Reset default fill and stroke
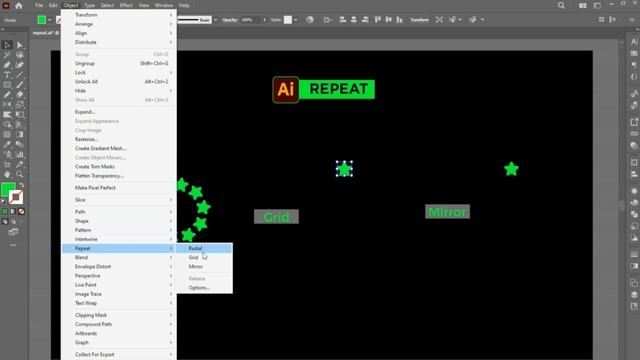The width and height of the screenshot is (640, 360). coord(4,202)
